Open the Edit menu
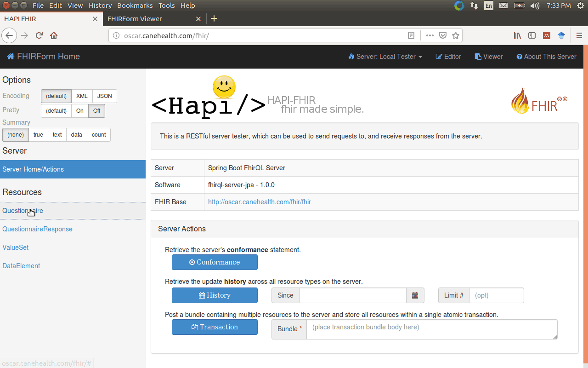This screenshot has width=588, height=368. (x=55, y=6)
